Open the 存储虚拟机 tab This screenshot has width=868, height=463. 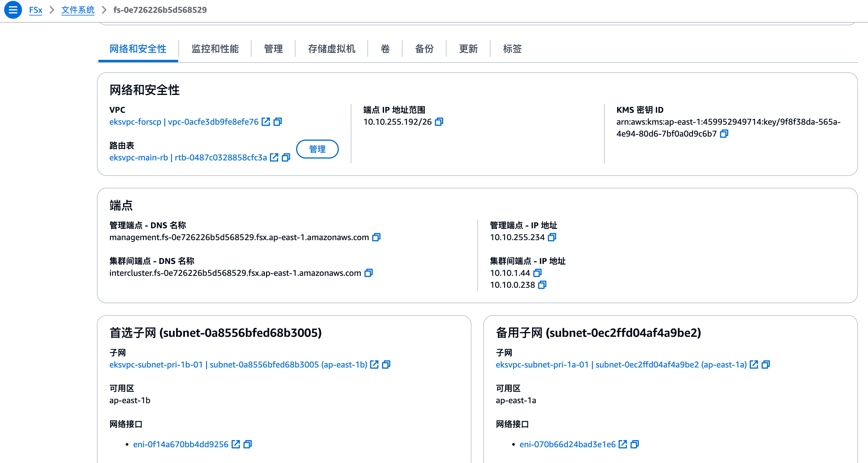(331, 49)
